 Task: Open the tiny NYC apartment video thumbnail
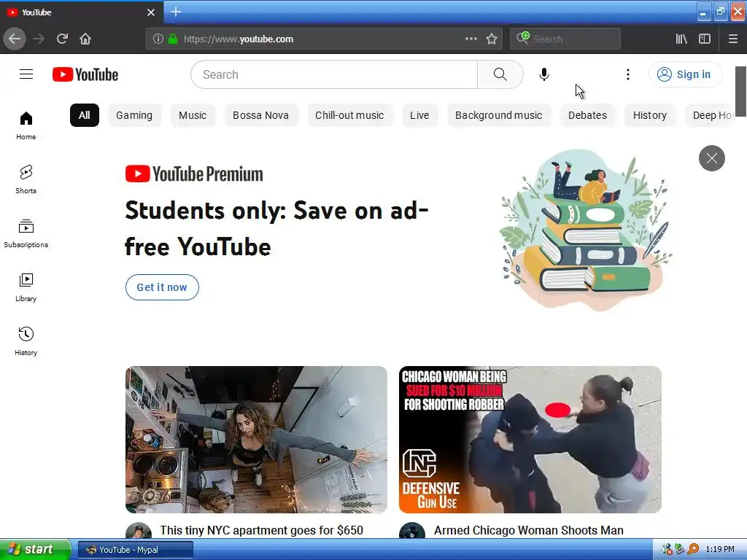point(256,439)
